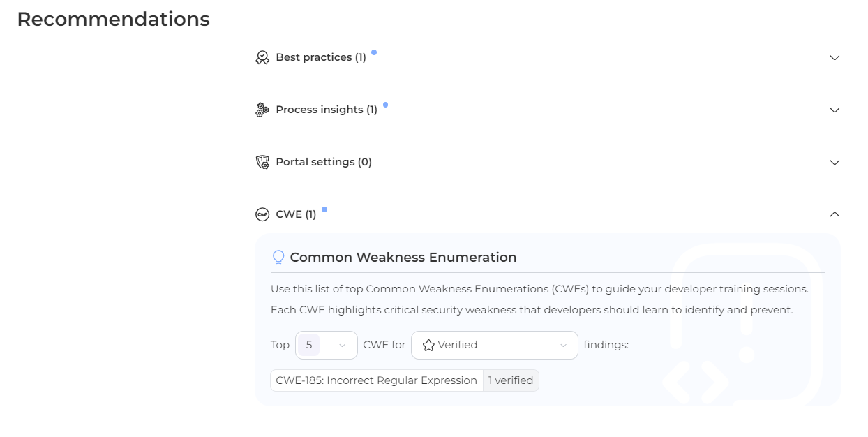Screen dimensions: 868x437
Task: Click the CWE circular badge icon
Action: [262, 215]
